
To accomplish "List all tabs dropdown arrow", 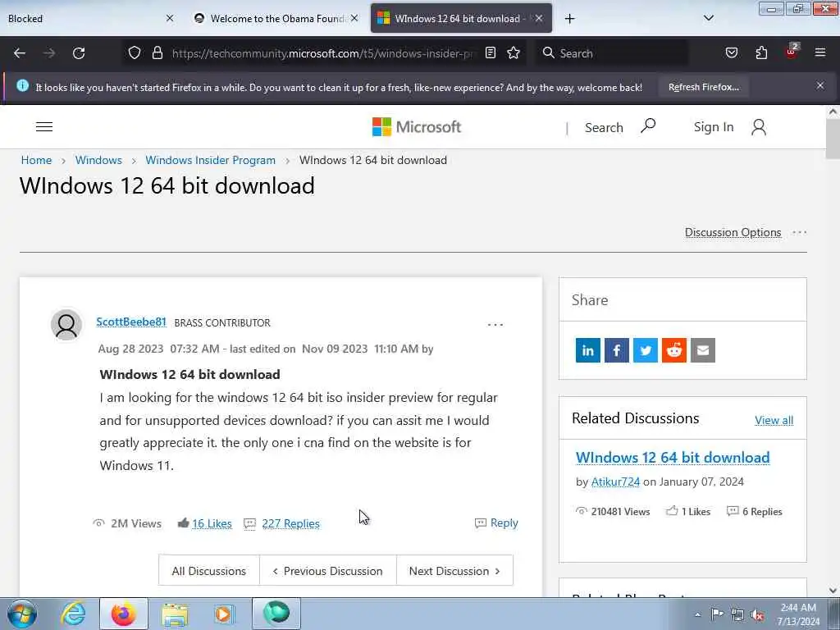I will 708,18.
